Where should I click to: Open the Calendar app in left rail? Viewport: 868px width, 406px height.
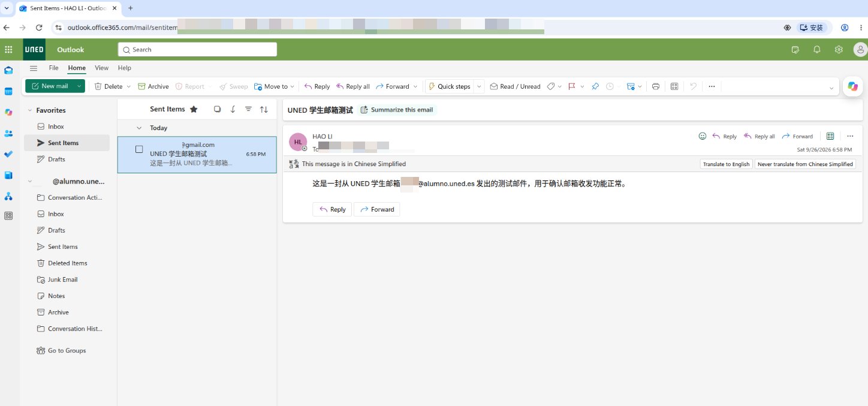[8, 92]
